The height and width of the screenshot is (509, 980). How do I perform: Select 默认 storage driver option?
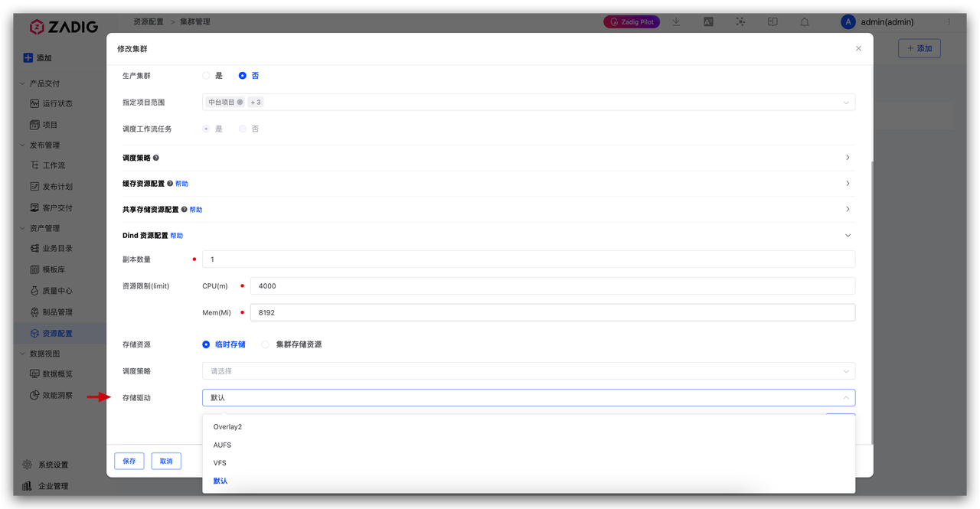pyautogui.click(x=528, y=481)
